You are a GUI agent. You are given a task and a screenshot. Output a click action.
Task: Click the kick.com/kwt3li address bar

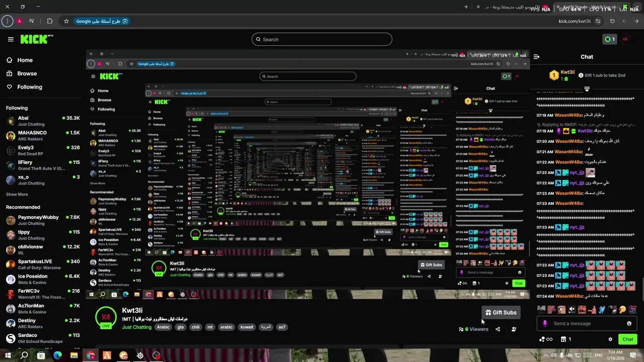(575, 21)
